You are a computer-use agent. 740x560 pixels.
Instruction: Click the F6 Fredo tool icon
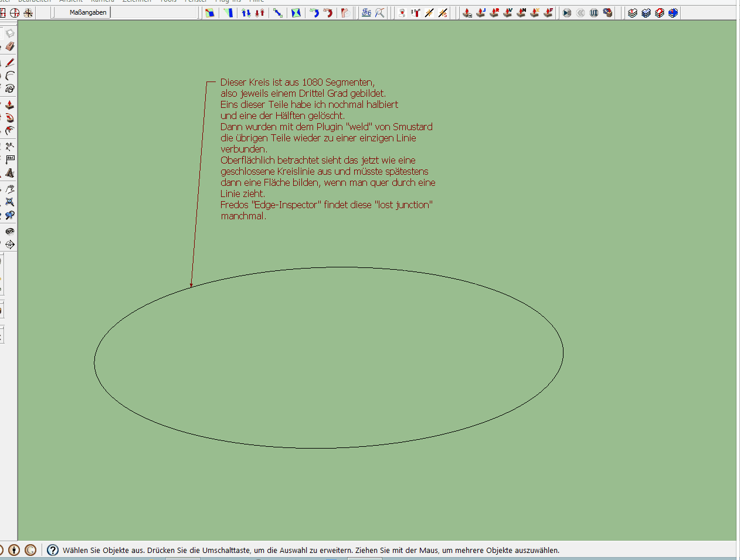click(x=366, y=12)
